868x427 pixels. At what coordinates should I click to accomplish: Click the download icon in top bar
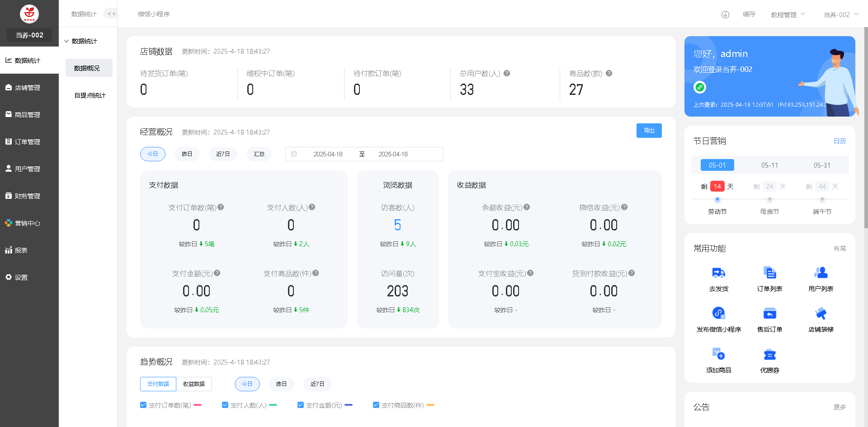coord(725,14)
